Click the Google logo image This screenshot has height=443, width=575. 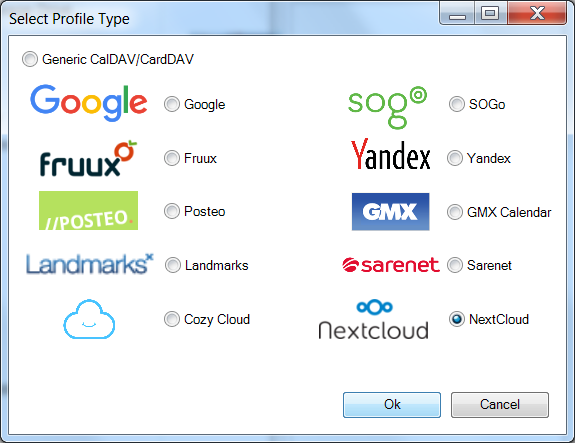tap(89, 103)
